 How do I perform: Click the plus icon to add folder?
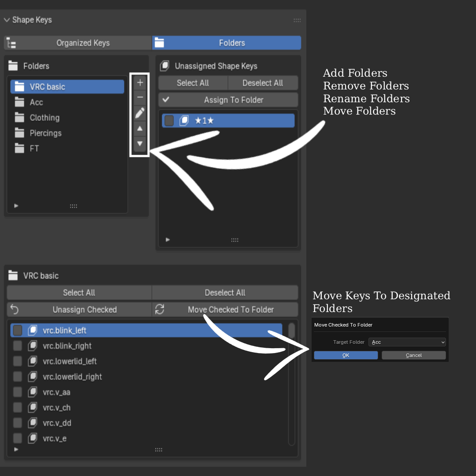(140, 82)
